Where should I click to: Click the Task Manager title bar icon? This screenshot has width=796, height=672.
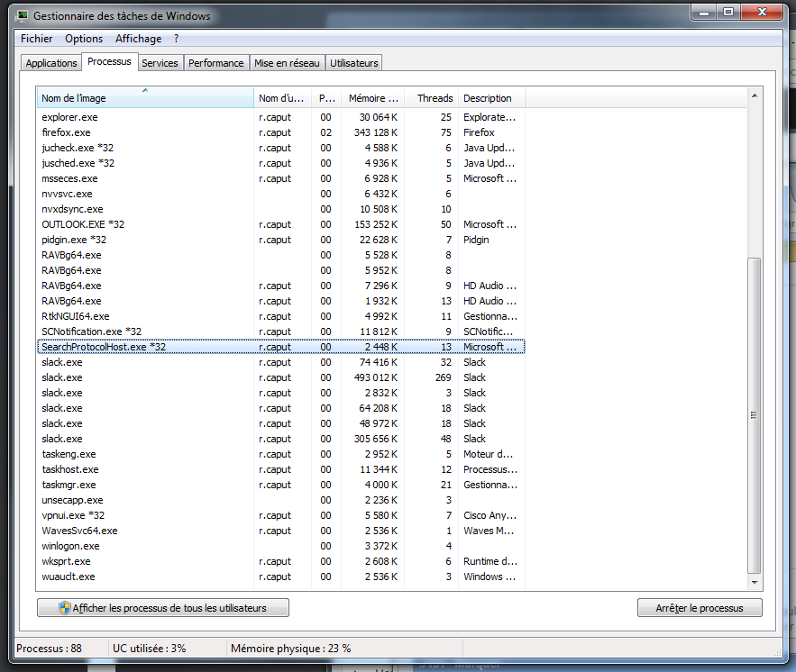click(22, 15)
